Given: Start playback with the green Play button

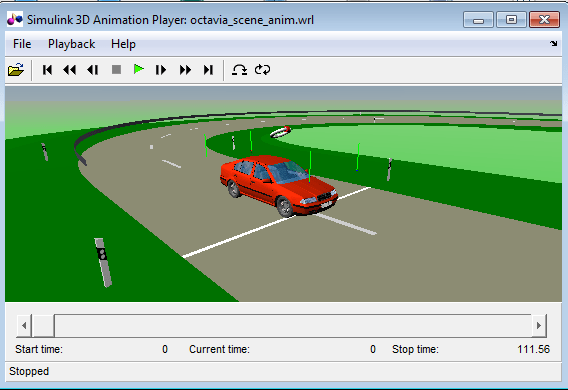Looking at the screenshot, I should 139,69.
